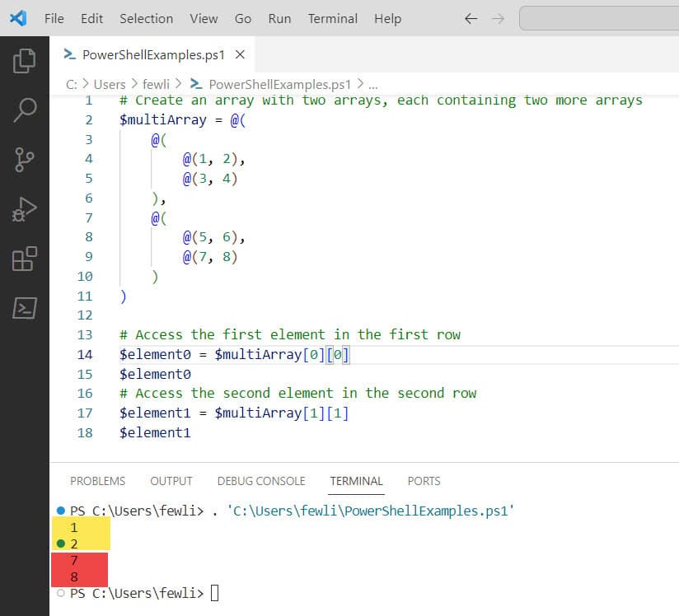Viewport: 679px width, 616px height.
Task: Click the command search box at the top
Action: point(600,18)
